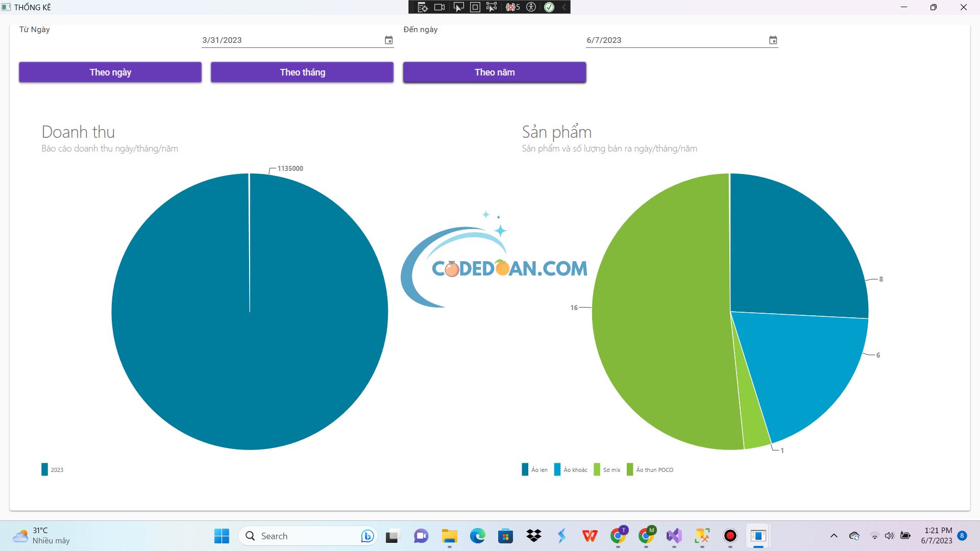Click the Áo thun POCO legend entry
The width and height of the screenshot is (980, 551).
[x=650, y=469]
